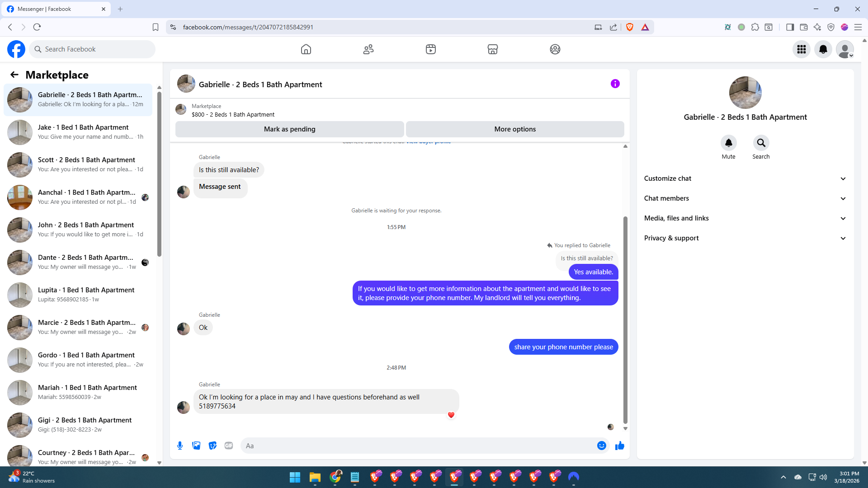Click the More options button
This screenshot has width=868, height=488.
(x=514, y=129)
